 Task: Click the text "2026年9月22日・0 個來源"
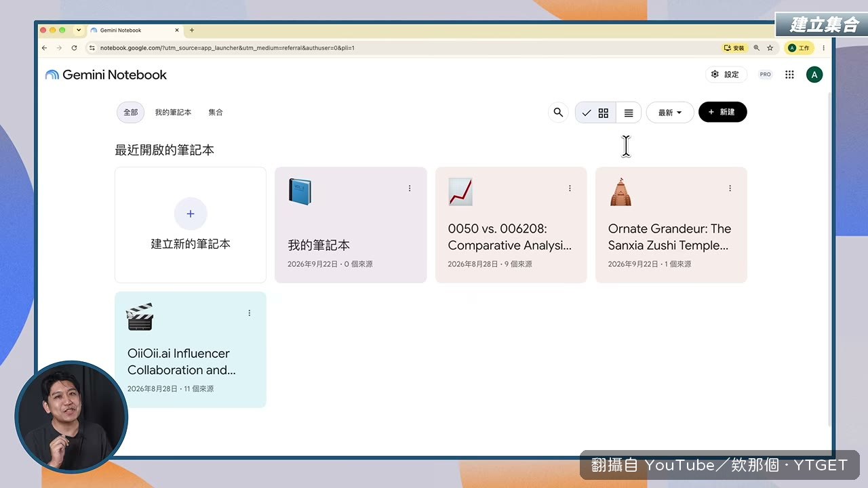[330, 264]
